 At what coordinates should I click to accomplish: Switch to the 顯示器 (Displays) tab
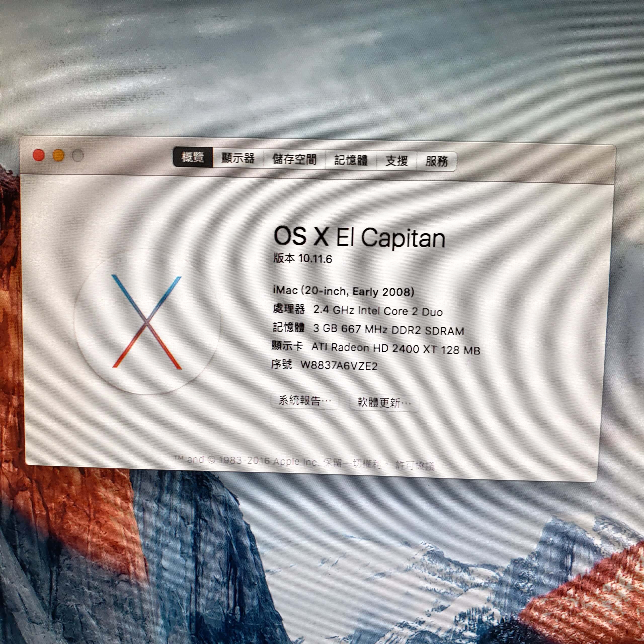tap(238, 158)
